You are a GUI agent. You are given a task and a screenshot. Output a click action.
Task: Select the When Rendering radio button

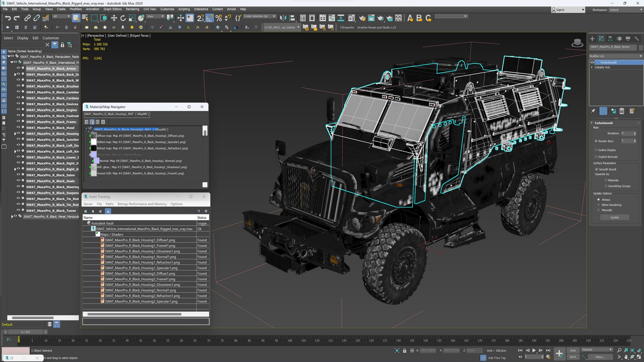coord(598,205)
